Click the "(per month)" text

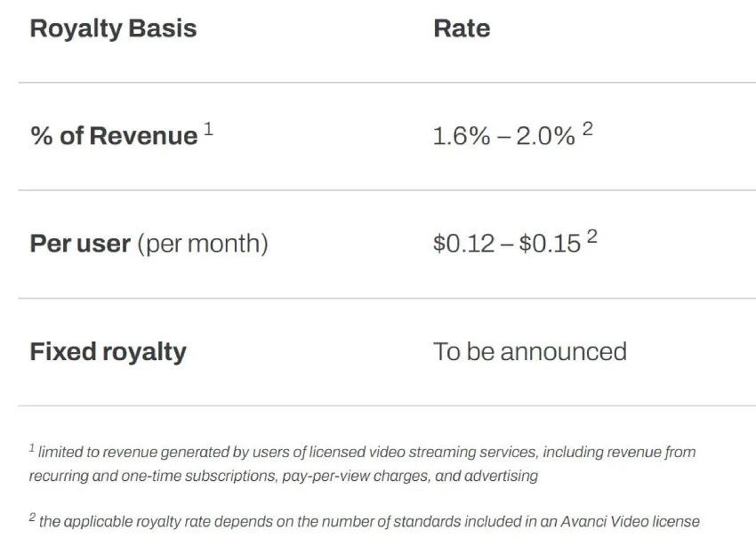[203, 244]
